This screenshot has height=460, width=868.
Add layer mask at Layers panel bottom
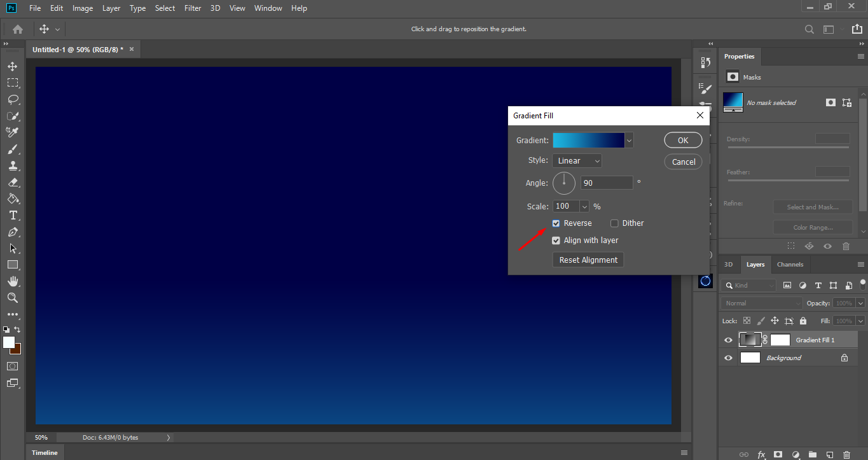tap(778, 455)
